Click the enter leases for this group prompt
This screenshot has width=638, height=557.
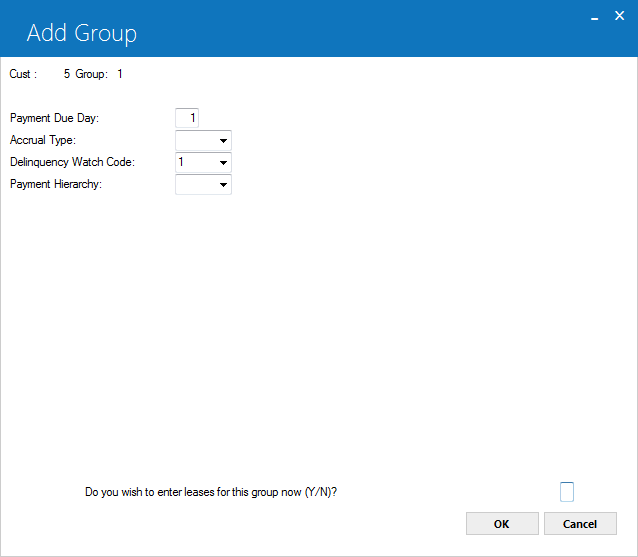(x=211, y=492)
